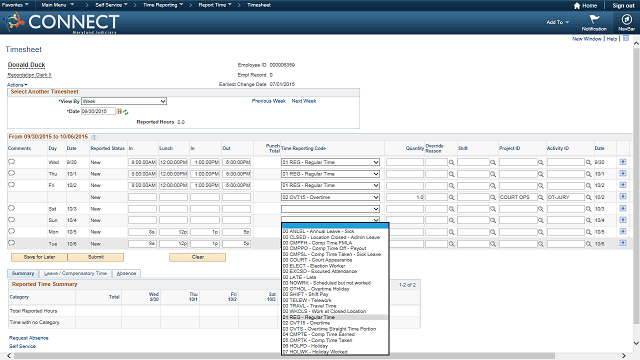The image size is (640, 360).
Task: Add a row with plus icon on 9/30
Action: point(623,162)
